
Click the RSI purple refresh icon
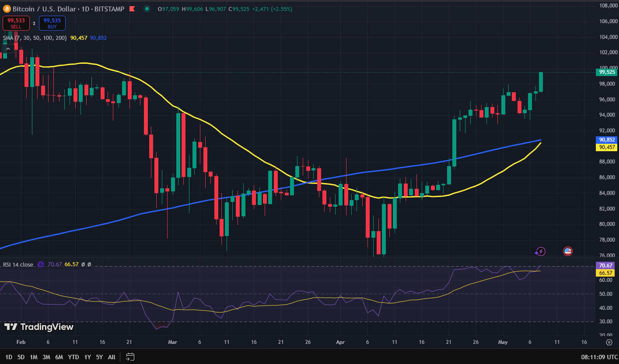(41, 264)
